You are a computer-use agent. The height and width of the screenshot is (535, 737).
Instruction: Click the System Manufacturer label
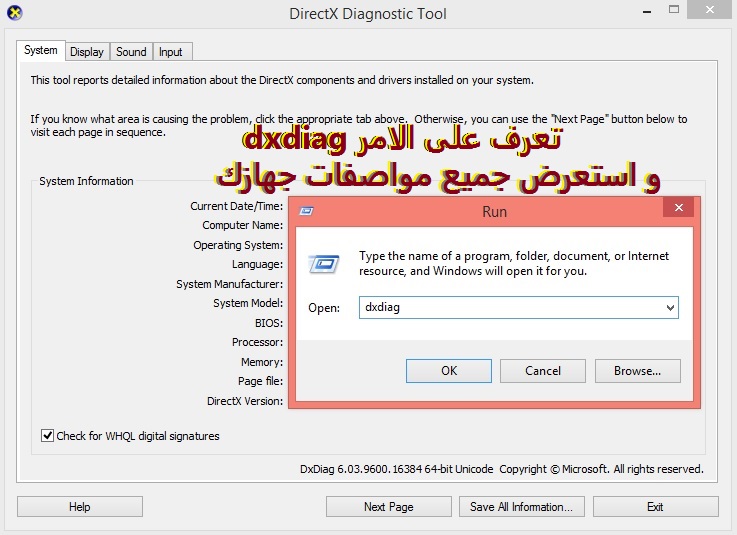coord(229,284)
